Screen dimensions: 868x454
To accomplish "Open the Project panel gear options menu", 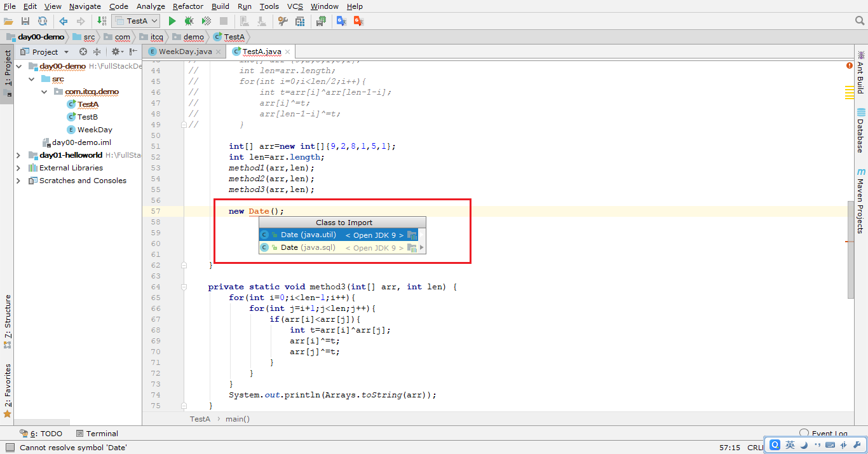I will 117,52.
